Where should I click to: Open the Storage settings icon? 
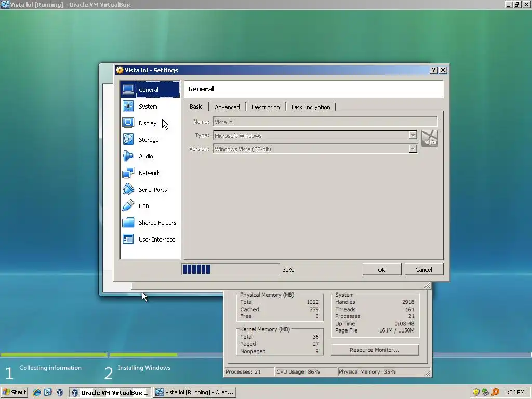[128, 139]
